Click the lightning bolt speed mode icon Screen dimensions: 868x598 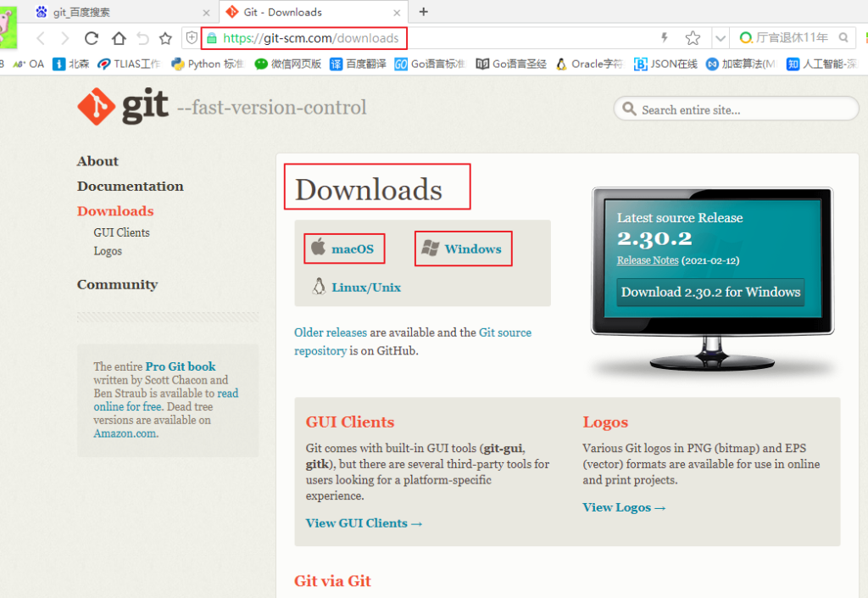665,38
